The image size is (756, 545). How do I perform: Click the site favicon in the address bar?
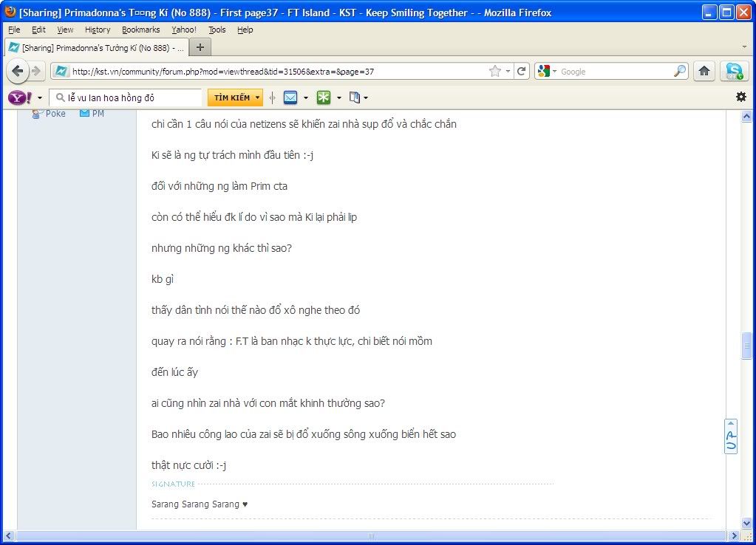point(61,72)
